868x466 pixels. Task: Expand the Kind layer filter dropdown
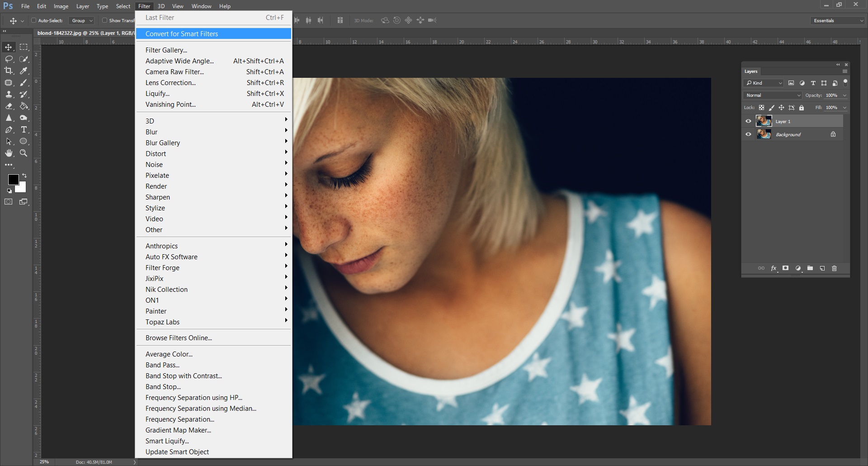click(x=764, y=83)
